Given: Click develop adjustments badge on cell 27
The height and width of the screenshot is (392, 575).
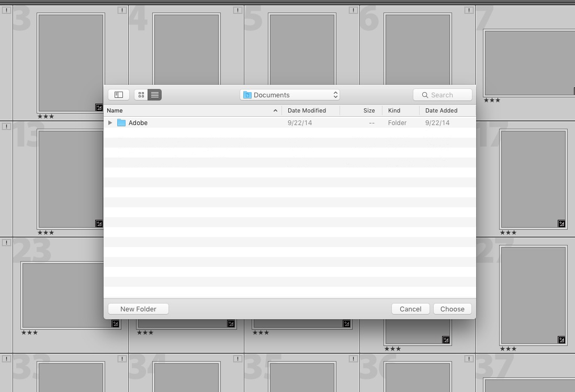Looking at the screenshot, I should [561, 340].
